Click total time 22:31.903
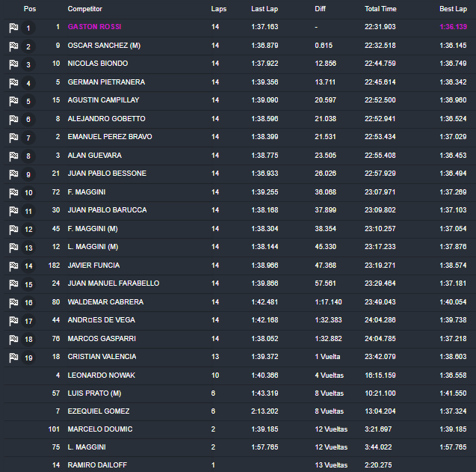Screen dimensions: 476x472 click(x=380, y=27)
